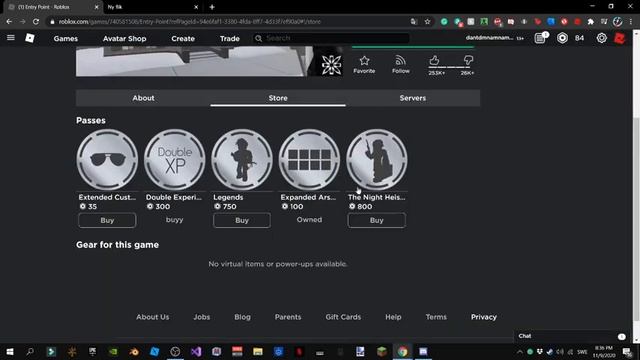
Task: Open the dantdmnam profile name link
Action: click(489, 38)
